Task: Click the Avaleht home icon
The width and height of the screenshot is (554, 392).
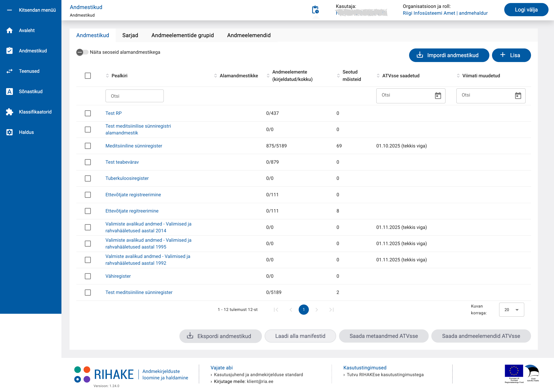Action: [x=9, y=30]
